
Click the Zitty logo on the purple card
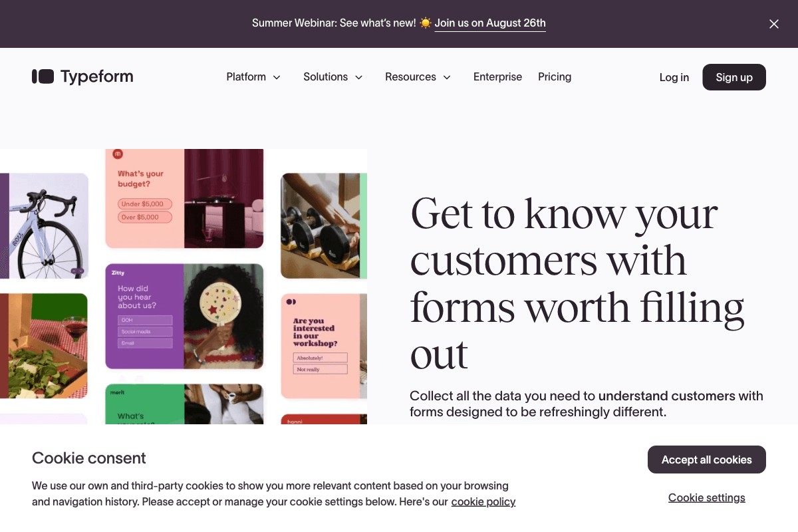tap(118, 273)
